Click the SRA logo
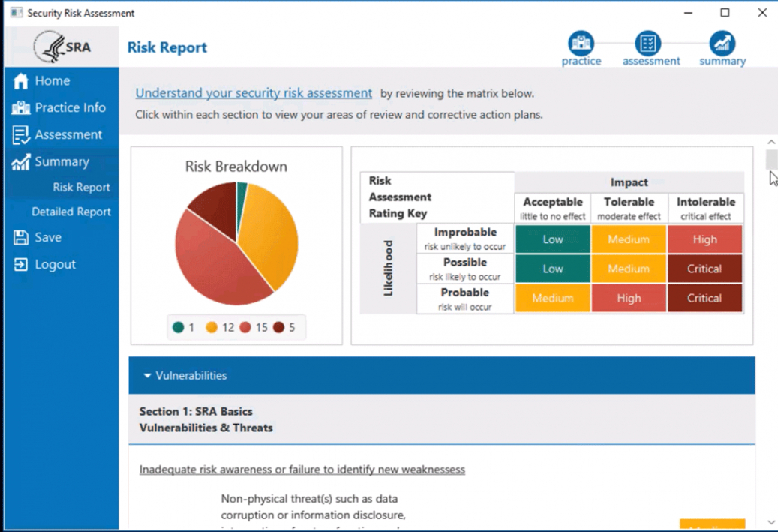This screenshot has width=778, height=532. coord(62,47)
